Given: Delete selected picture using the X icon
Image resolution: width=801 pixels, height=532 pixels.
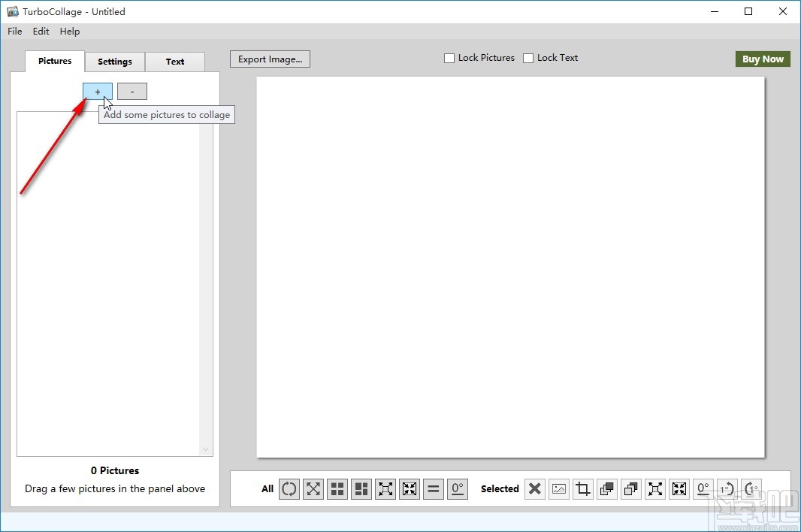Looking at the screenshot, I should tap(534, 489).
